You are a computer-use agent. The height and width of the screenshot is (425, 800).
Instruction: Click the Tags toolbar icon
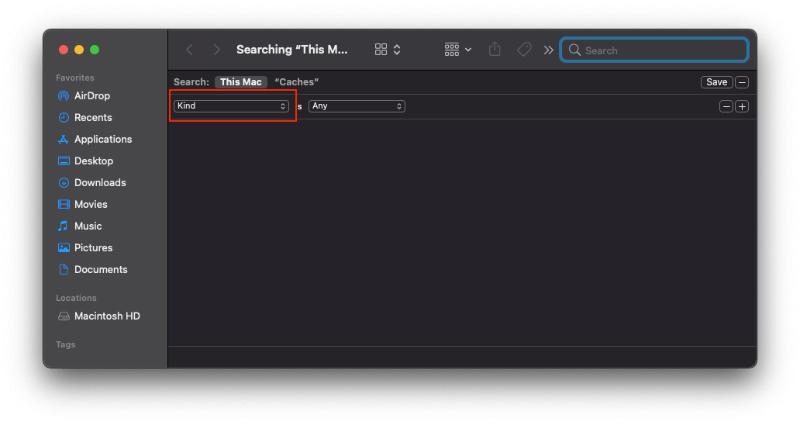click(x=524, y=49)
